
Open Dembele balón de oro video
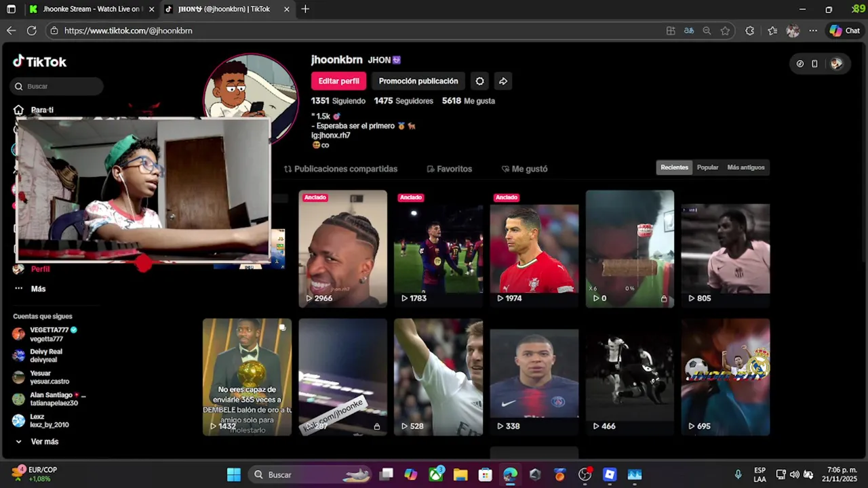point(248,377)
